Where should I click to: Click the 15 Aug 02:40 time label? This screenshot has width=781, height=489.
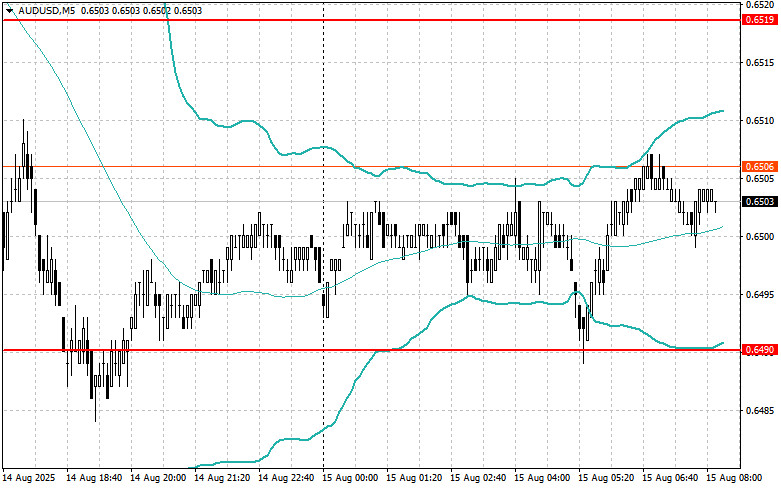[478, 478]
